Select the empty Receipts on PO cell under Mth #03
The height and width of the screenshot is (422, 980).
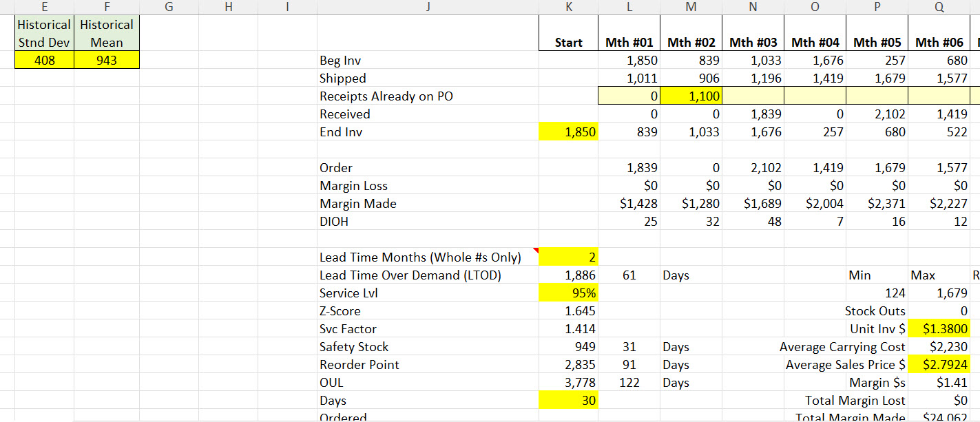tap(753, 96)
